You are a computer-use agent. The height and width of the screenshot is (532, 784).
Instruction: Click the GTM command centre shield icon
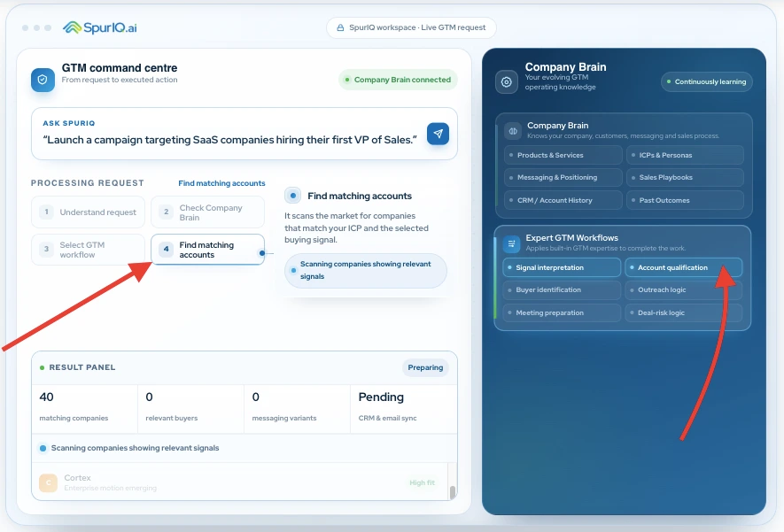43,80
